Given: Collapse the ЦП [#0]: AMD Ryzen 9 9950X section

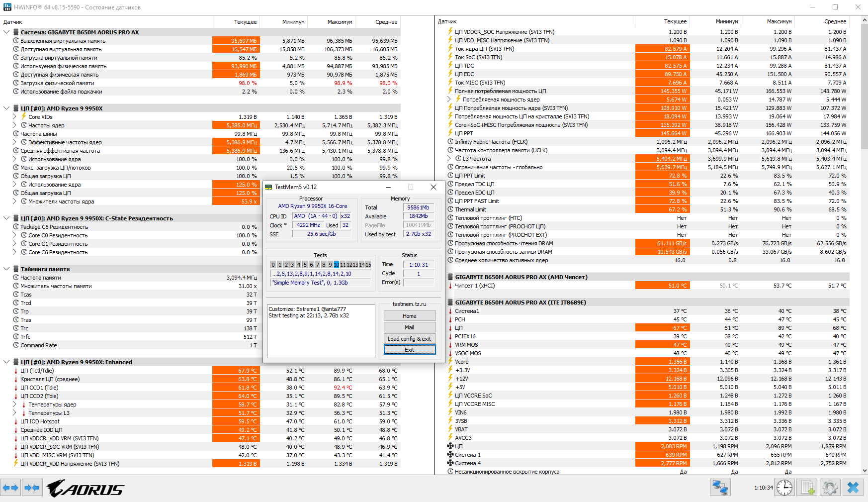Looking at the screenshot, I should point(6,108).
